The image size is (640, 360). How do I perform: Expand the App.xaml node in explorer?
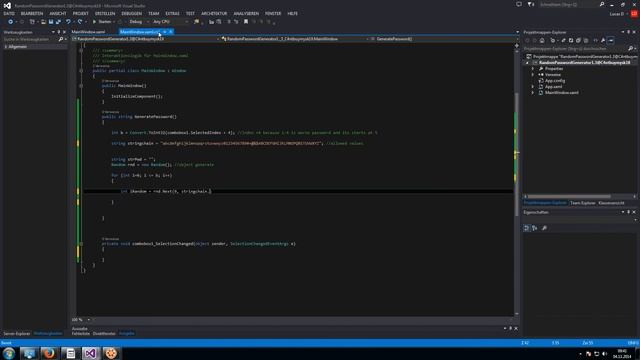coord(533,87)
